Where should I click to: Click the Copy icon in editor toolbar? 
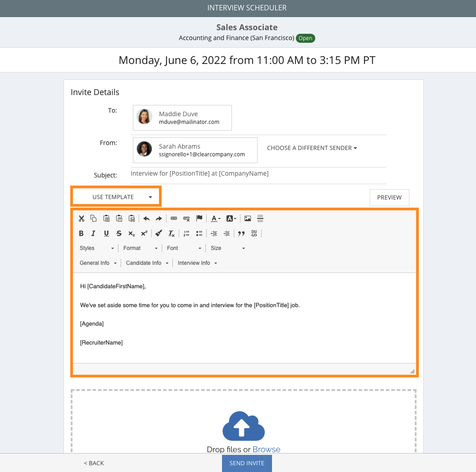pyautogui.click(x=94, y=218)
